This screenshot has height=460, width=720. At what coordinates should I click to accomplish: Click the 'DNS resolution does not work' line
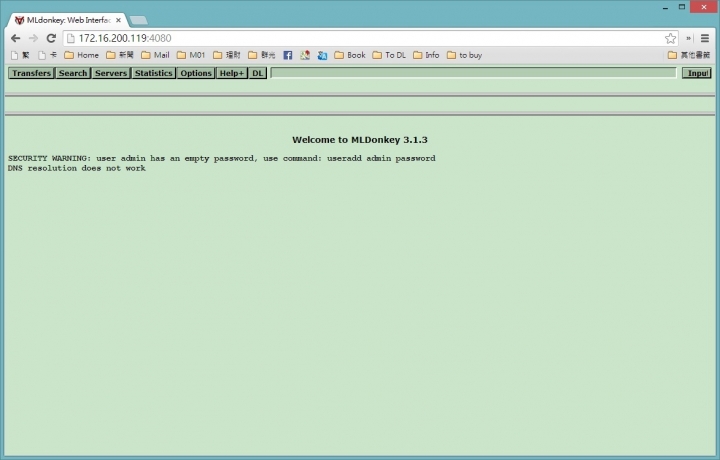(x=77, y=168)
